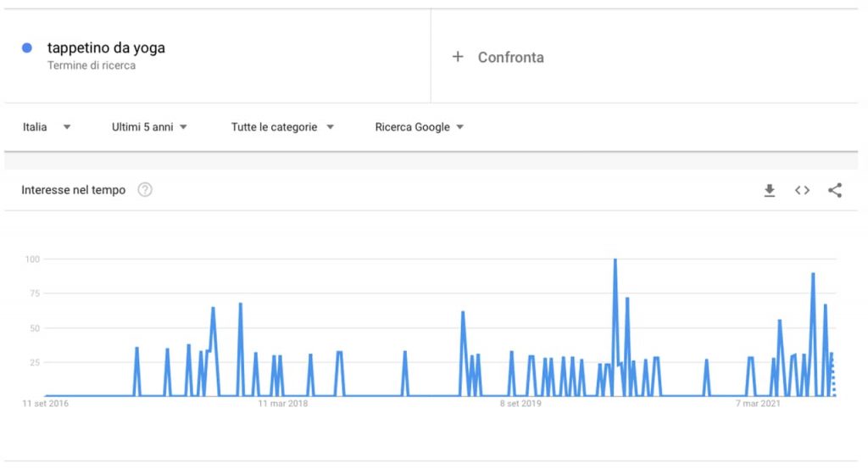
Task: Open help for Interesse nel tempo
Action: pyautogui.click(x=145, y=190)
